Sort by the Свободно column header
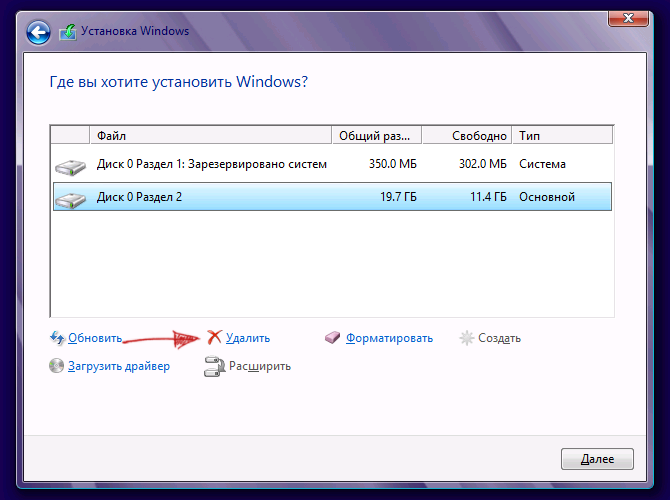 point(467,135)
